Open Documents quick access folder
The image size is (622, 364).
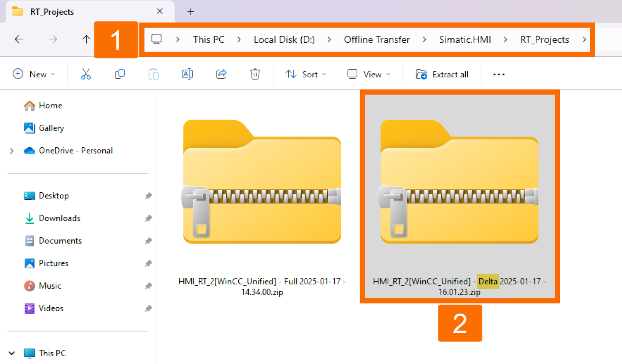tap(53, 241)
